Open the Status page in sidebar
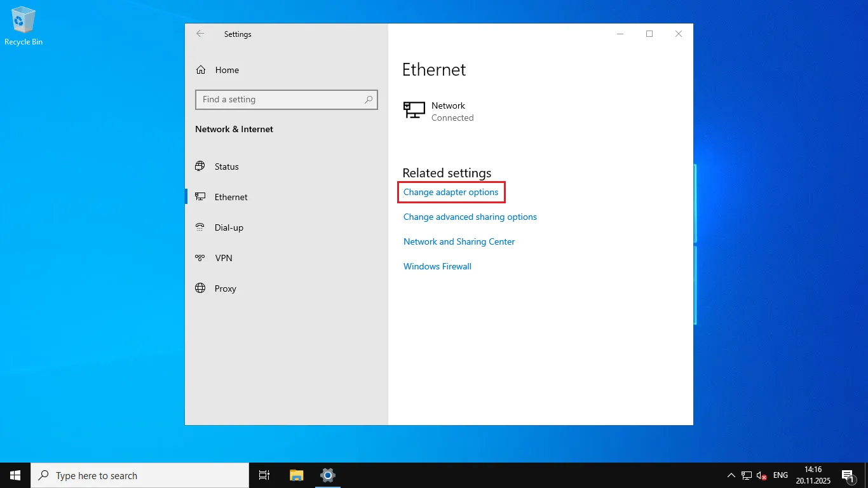Image resolution: width=868 pixels, height=488 pixels. pos(226,166)
